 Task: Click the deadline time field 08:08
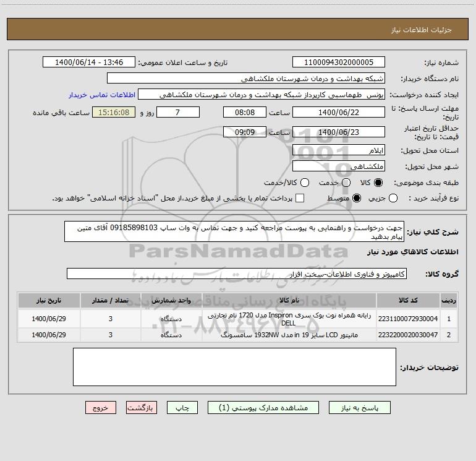[245, 112]
